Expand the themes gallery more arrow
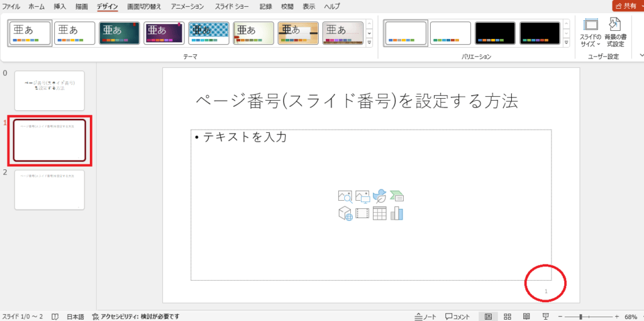The image size is (644, 321). tap(369, 42)
